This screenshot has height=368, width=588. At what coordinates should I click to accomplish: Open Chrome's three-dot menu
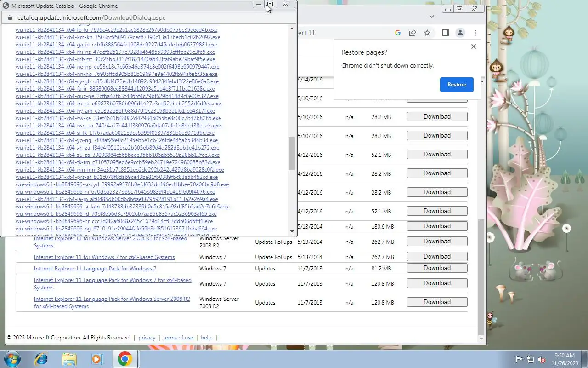click(475, 33)
